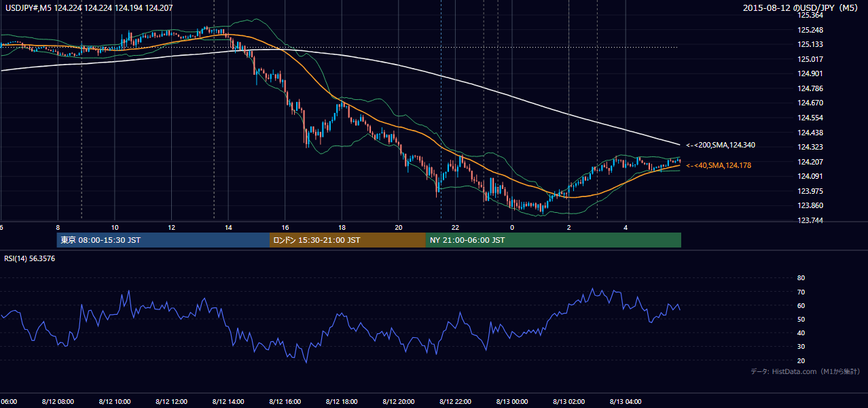Select the 8/12 16:00 bottom time label
868x408 pixels.
click(x=285, y=401)
